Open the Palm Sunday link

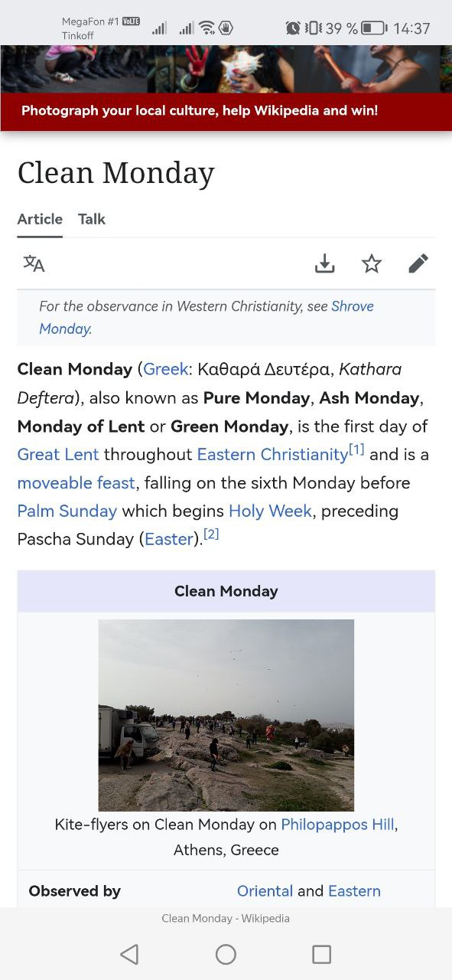coord(67,511)
